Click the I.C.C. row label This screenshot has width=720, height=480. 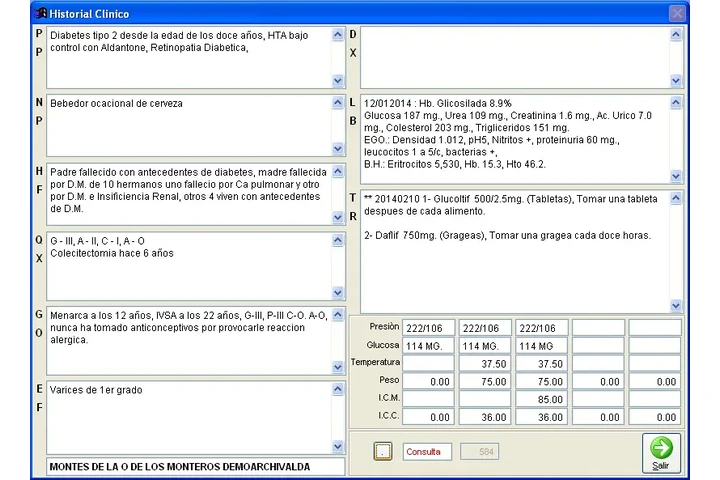389,415
